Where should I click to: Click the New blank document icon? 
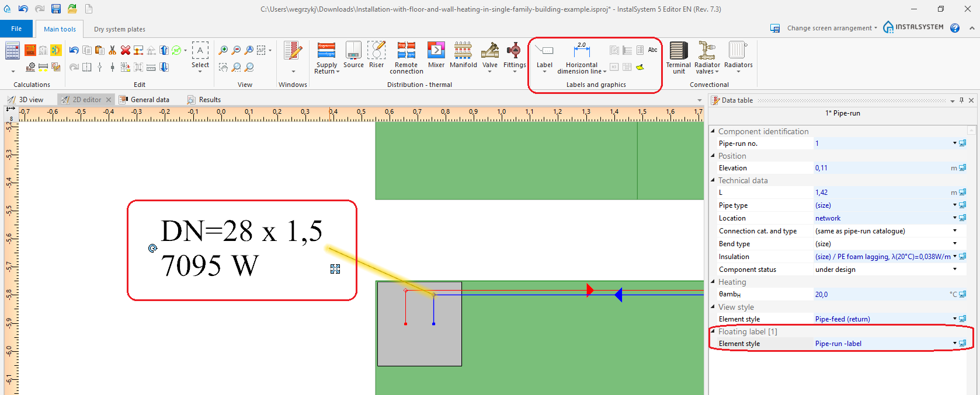pos(89,9)
